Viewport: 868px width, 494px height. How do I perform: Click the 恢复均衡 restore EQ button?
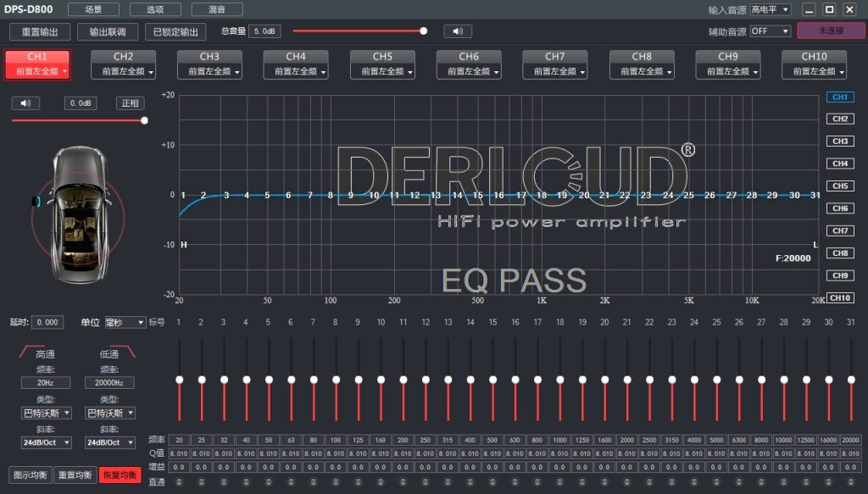click(x=120, y=475)
